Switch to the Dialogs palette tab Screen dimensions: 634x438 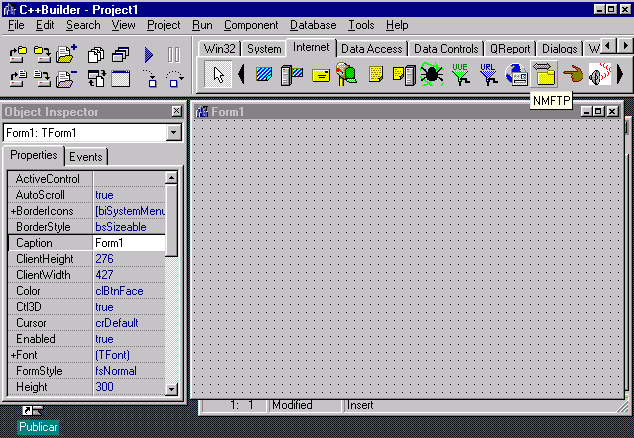(x=560, y=49)
